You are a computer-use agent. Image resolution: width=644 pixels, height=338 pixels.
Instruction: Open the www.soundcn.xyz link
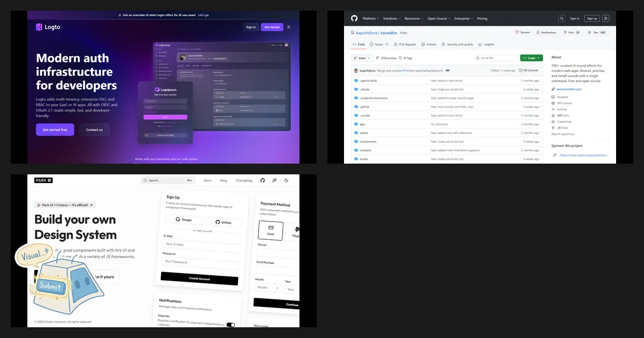(569, 89)
